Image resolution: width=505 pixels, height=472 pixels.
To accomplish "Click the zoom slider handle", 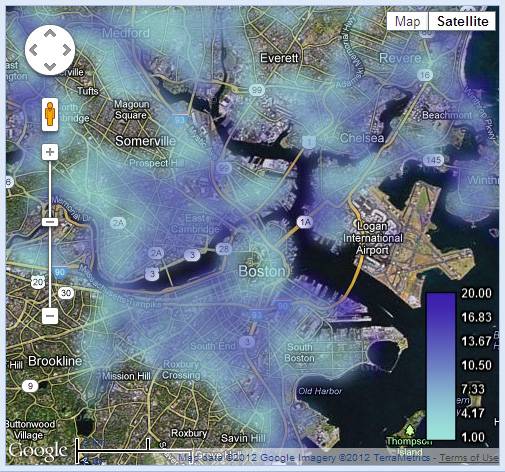I will [x=50, y=222].
